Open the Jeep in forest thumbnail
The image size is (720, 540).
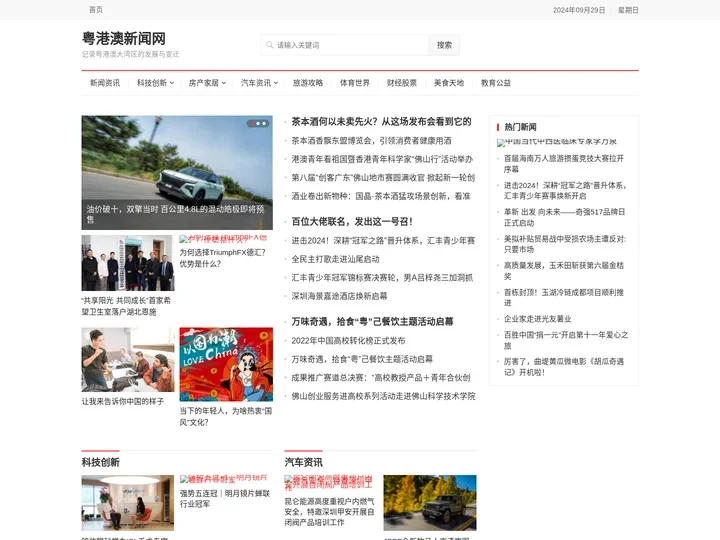430,503
